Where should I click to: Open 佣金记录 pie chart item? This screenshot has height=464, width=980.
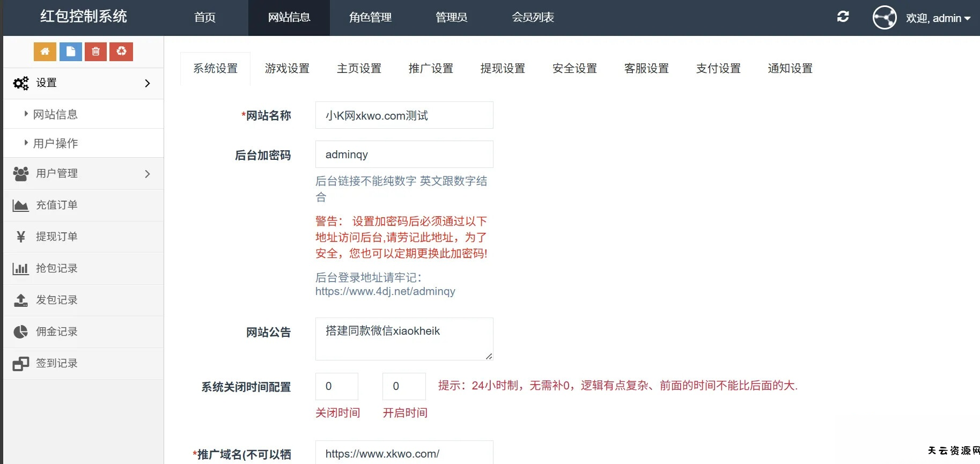click(56, 332)
